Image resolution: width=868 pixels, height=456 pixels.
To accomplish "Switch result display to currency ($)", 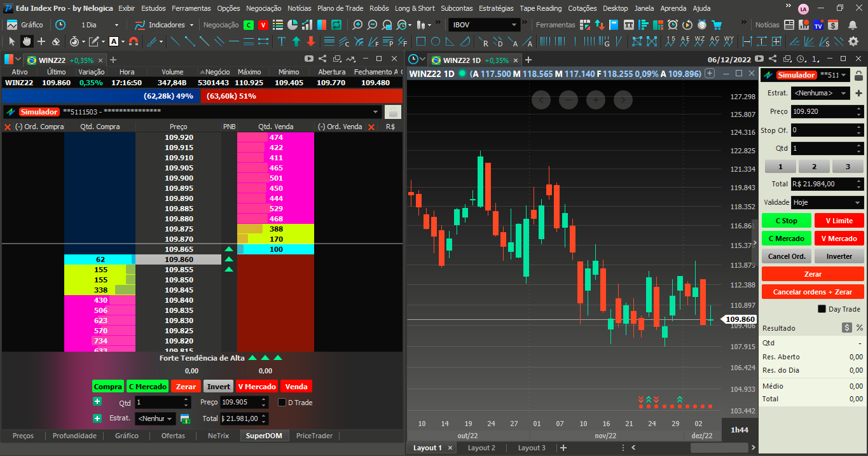I will tap(846, 328).
